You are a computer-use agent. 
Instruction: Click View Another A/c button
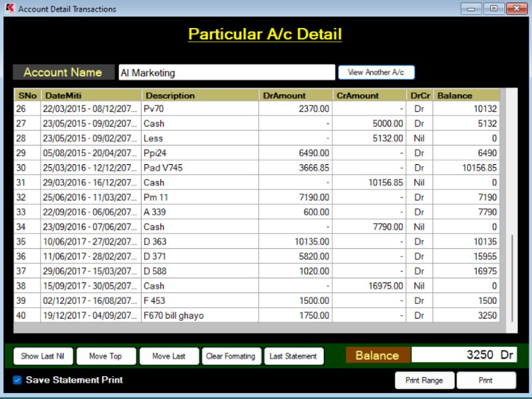[x=376, y=72]
